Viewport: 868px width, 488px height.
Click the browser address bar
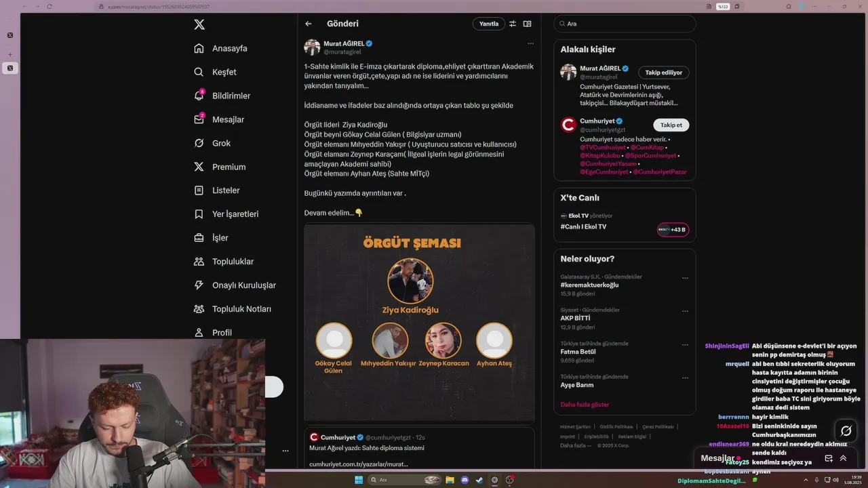point(400,7)
